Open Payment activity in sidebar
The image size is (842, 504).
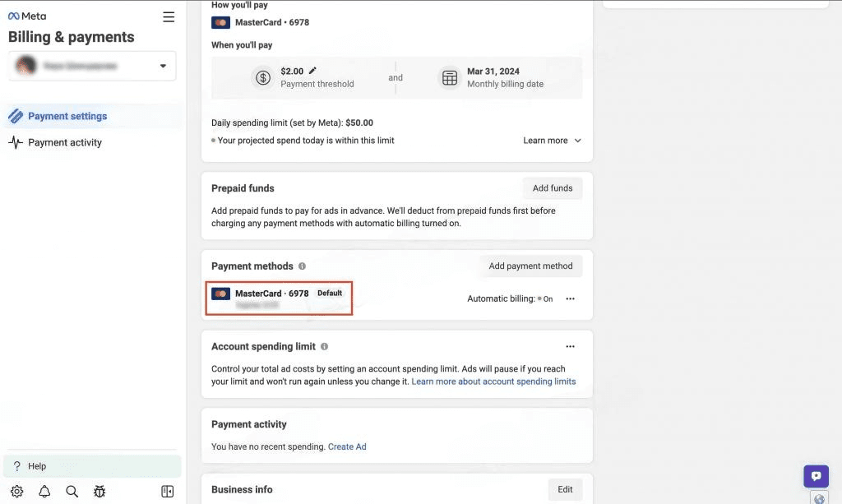coord(92,142)
